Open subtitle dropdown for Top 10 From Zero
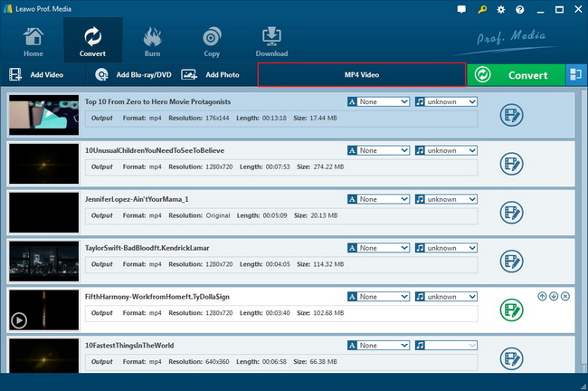This screenshot has height=391, width=588. click(x=378, y=101)
